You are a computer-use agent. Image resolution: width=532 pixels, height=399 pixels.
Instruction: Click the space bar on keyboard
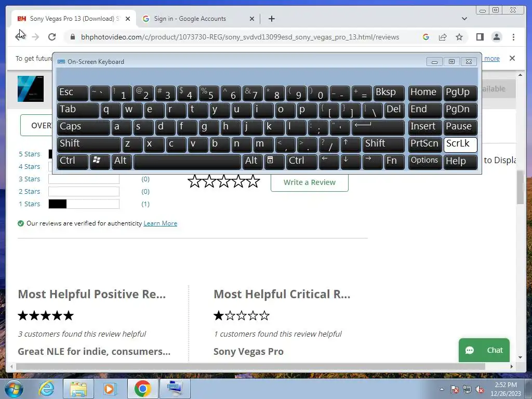(x=187, y=161)
